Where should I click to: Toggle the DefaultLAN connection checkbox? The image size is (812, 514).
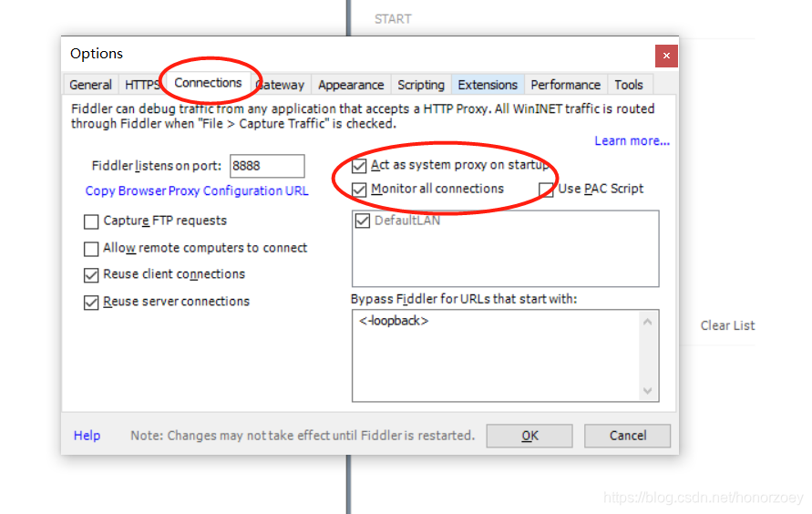point(363,221)
